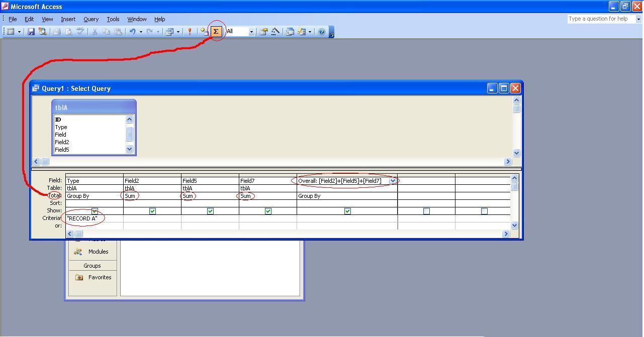Click the tblA field list scroll down arrow
Screen dimensions: 644x337
pyautogui.click(x=129, y=149)
